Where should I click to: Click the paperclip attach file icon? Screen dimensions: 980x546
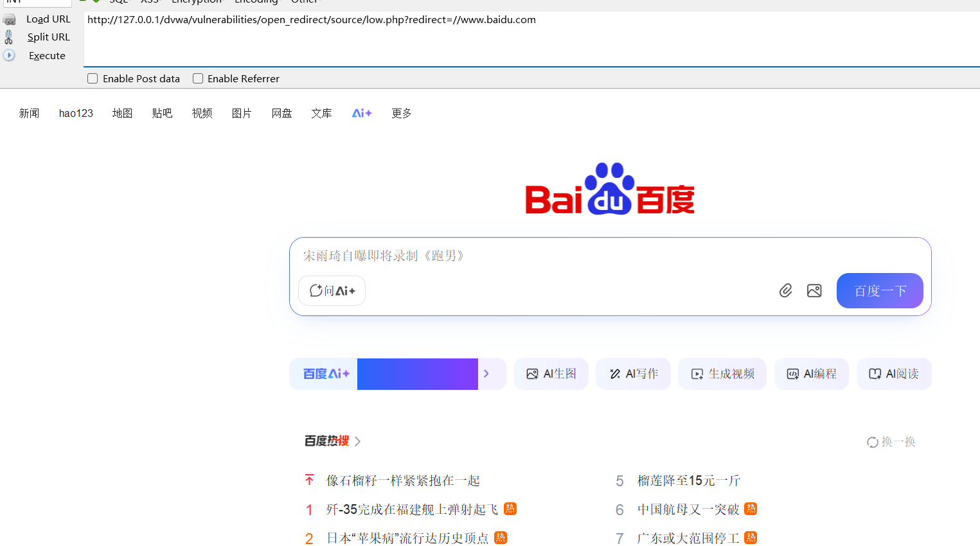point(785,290)
